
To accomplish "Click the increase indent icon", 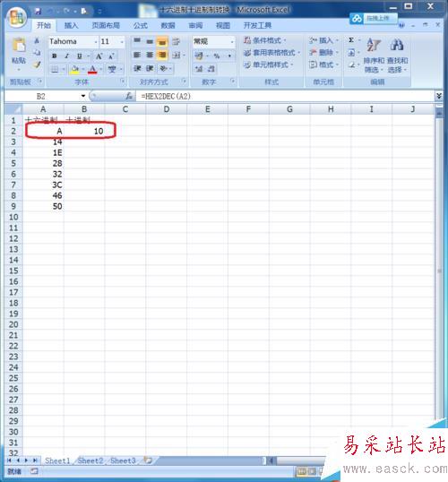I will [150, 68].
